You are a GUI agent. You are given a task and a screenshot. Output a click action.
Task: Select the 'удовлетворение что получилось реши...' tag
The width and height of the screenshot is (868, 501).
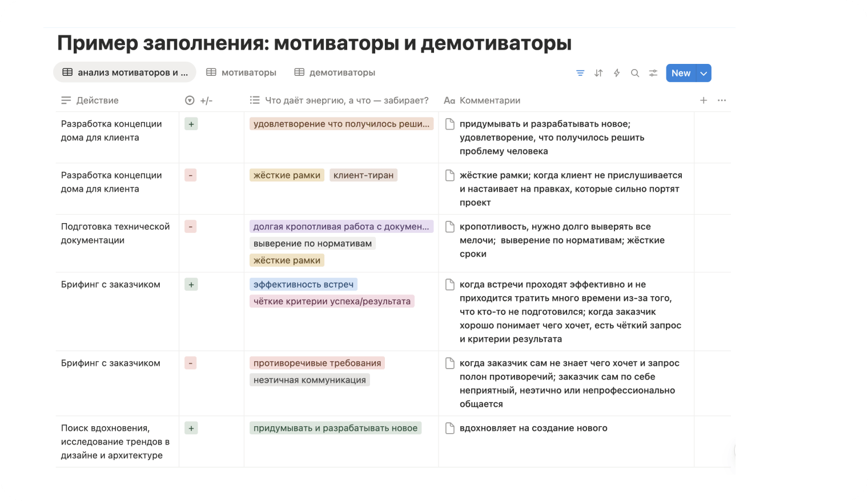click(341, 124)
